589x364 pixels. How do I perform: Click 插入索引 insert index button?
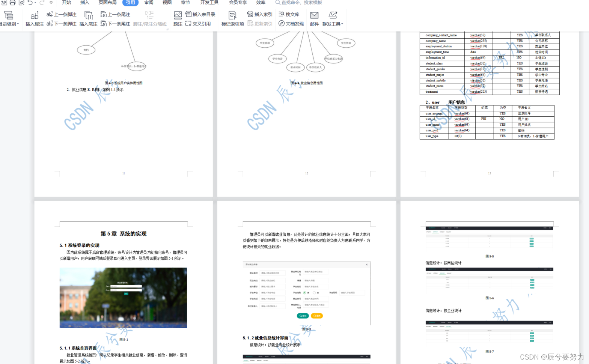coord(260,14)
